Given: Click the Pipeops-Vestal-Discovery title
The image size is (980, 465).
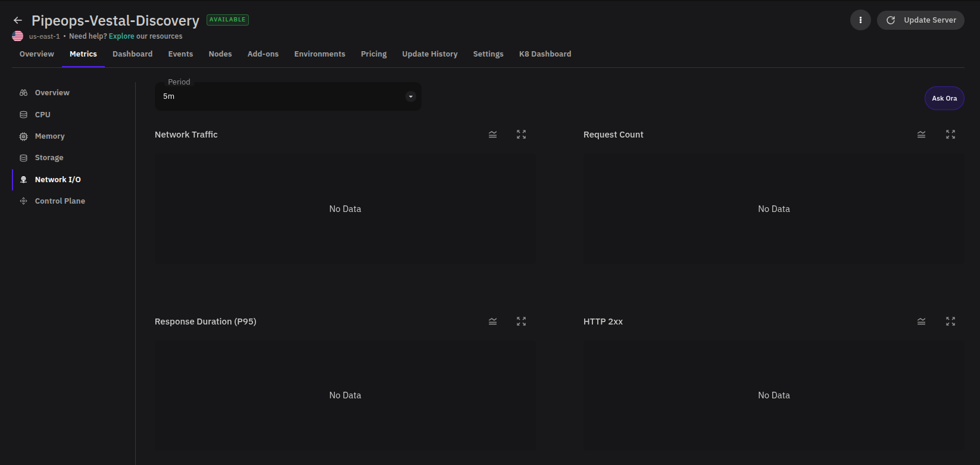Looking at the screenshot, I should pyautogui.click(x=116, y=20).
